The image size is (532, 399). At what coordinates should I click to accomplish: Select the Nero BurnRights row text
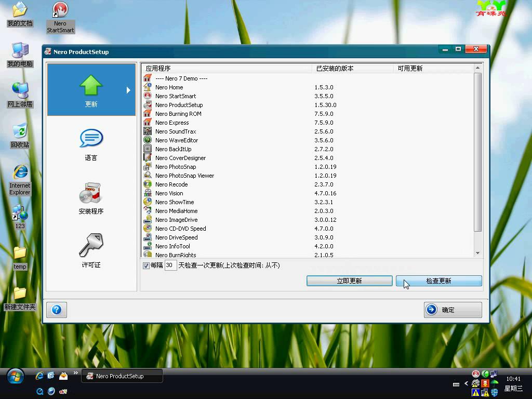point(176,255)
